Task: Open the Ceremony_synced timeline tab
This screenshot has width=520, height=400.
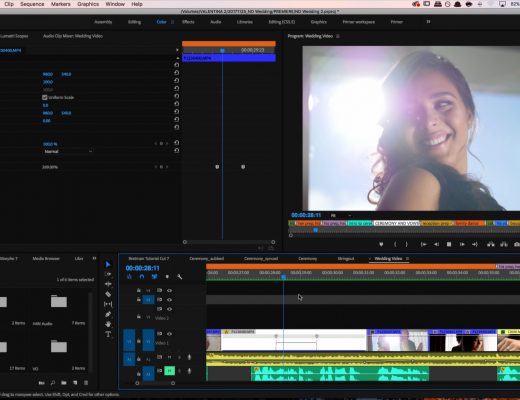Action: click(261, 259)
